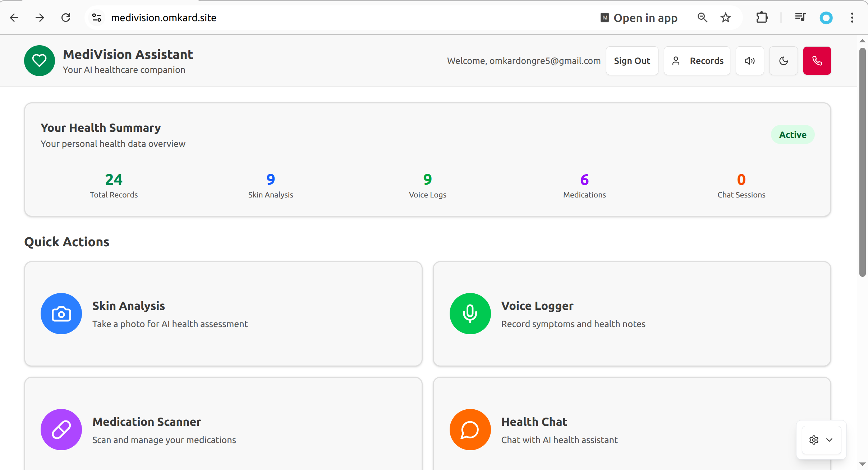The height and width of the screenshot is (470, 868).
Task: Click the green heart MediVision logo
Action: tap(40, 61)
